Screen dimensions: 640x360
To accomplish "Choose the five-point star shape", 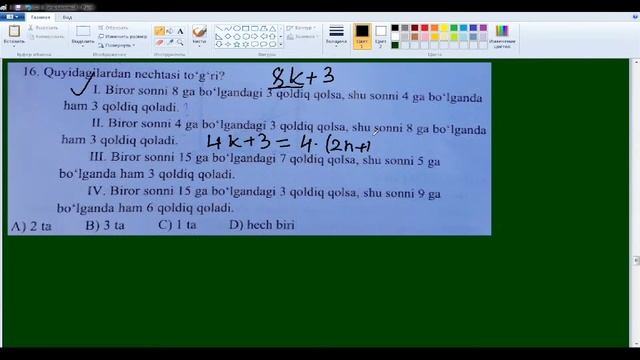I will 237,44.
